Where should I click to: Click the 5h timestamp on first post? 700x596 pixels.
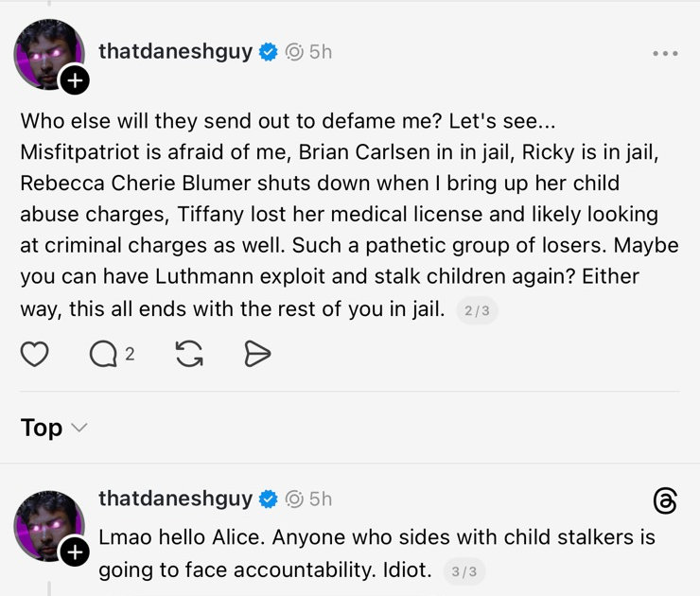[x=321, y=52]
